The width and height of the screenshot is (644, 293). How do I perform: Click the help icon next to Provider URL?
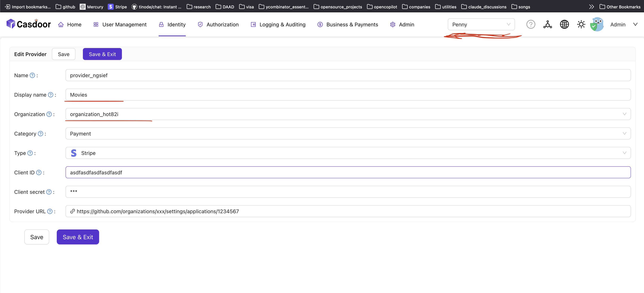click(50, 211)
